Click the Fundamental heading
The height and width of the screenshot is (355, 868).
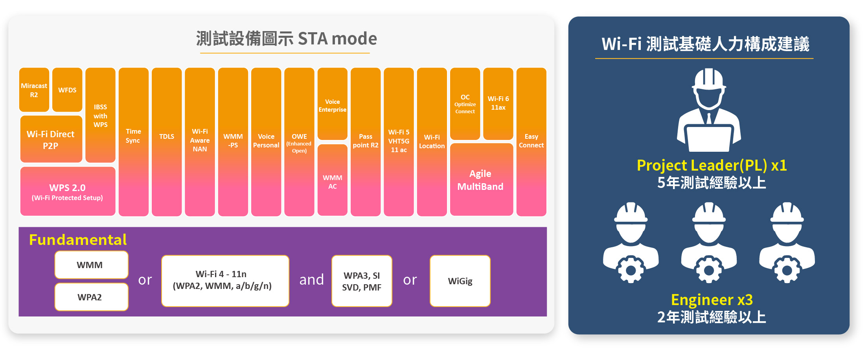pos(78,239)
